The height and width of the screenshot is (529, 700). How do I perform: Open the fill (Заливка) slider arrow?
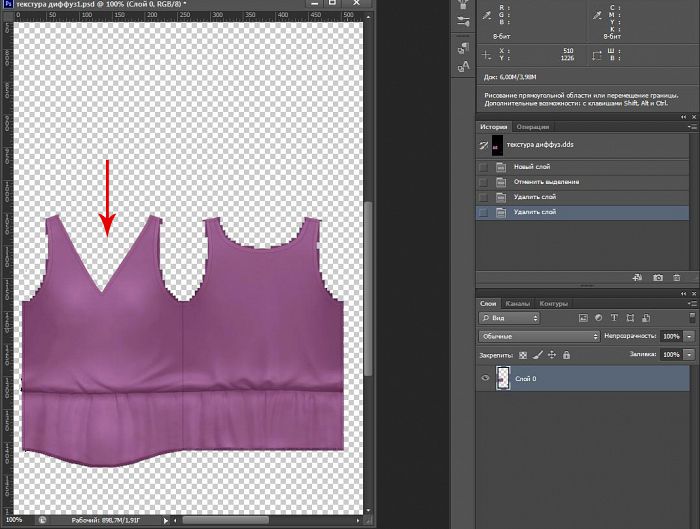click(687, 355)
